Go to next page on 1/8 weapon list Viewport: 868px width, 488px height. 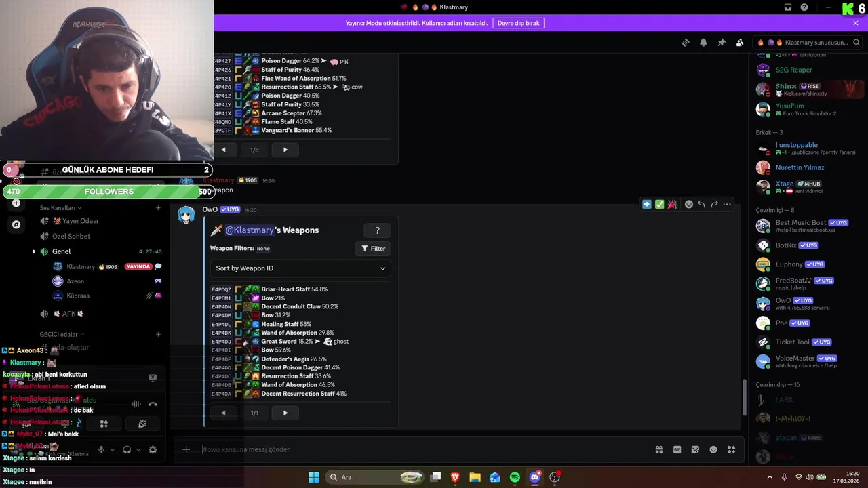(x=285, y=150)
